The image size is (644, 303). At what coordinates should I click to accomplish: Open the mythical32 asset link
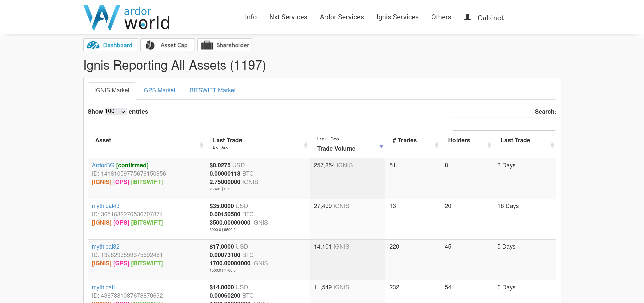106,247
